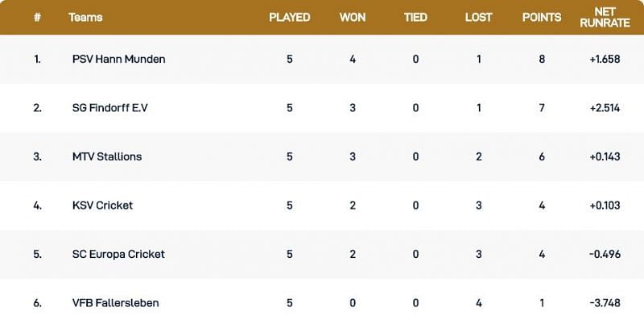Viewport: 644px width, 324px height.
Task: Click the +2.514 net run rate value
Action: (x=605, y=108)
